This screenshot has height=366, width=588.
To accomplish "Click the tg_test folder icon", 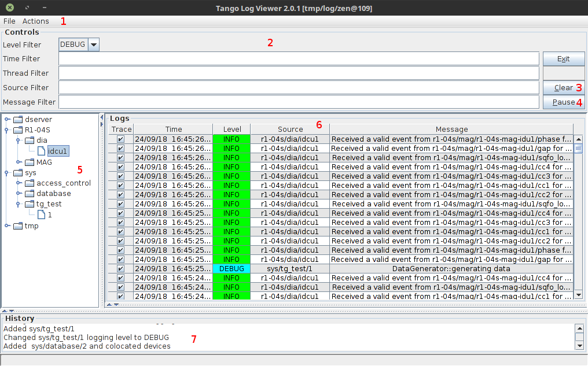I will 30,204.
